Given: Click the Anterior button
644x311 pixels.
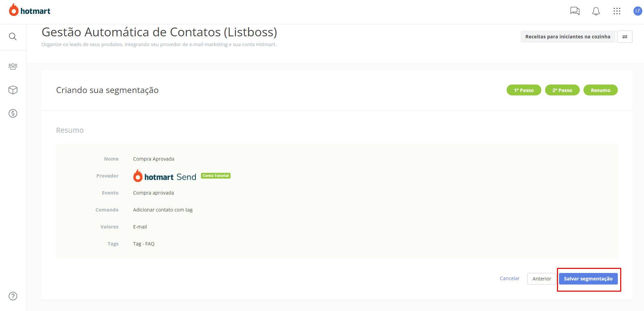Looking at the screenshot, I should pyautogui.click(x=542, y=279).
